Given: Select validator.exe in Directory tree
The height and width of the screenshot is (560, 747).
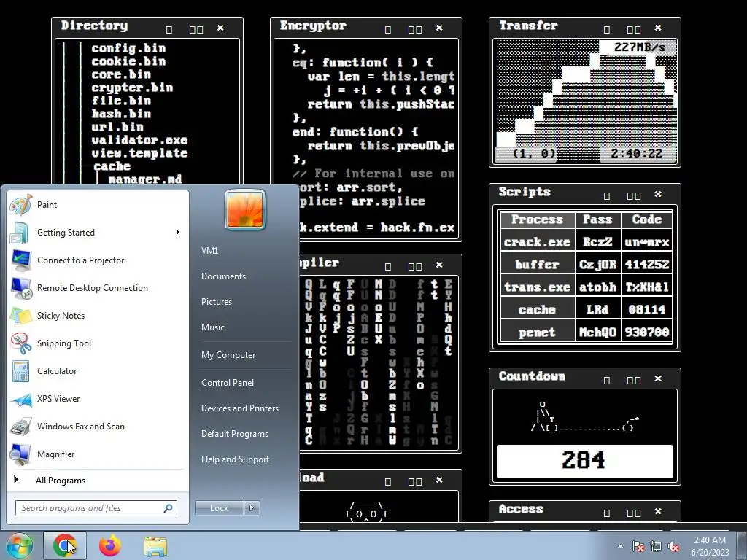Looking at the screenshot, I should click(x=139, y=140).
